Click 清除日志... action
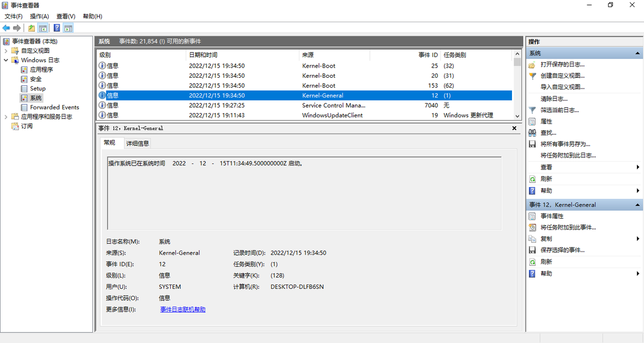The height and width of the screenshot is (343, 644). [554, 99]
